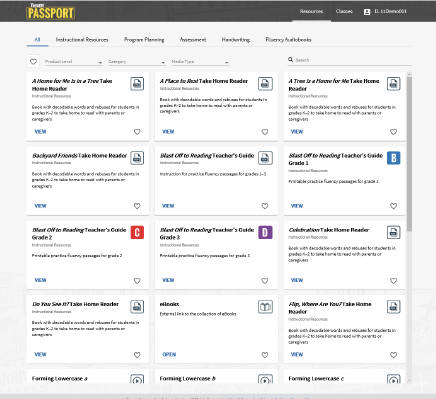Open the user account name menu
436x399 pixels.
coord(390,11)
